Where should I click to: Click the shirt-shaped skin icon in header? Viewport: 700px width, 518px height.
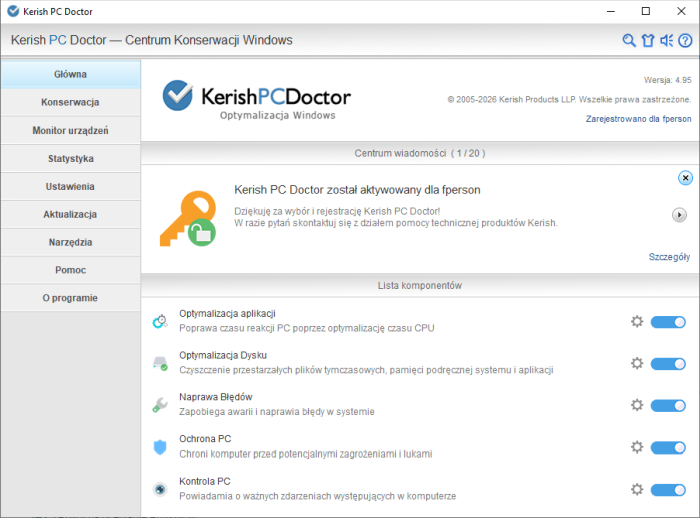[648, 41]
